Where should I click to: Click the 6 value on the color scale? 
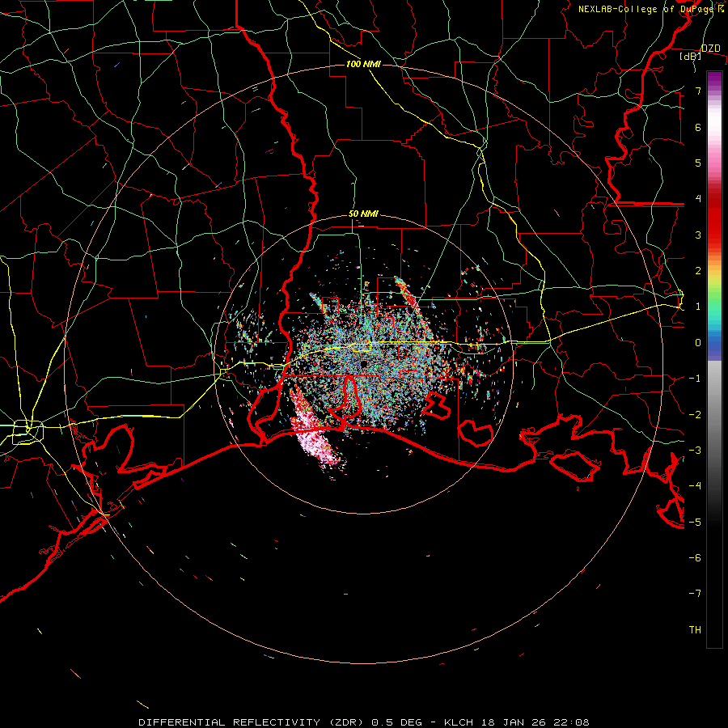(698, 127)
